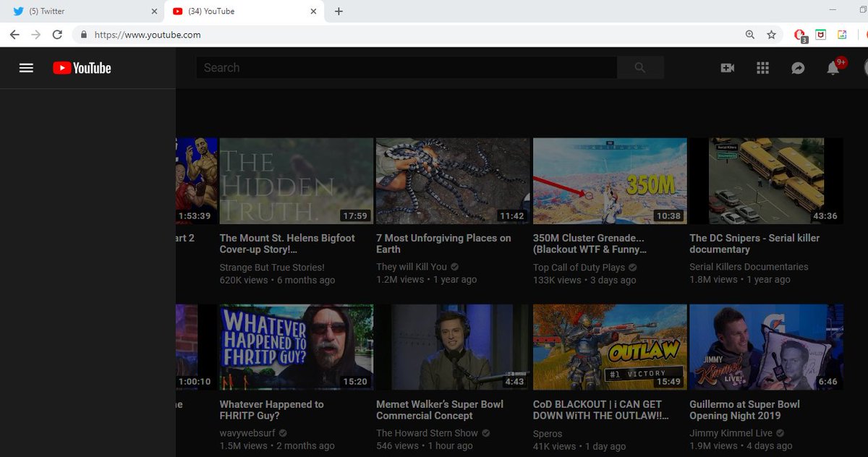Click the secure padlock icon in address bar
This screenshot has height=457, width=868.
(84, 34)
